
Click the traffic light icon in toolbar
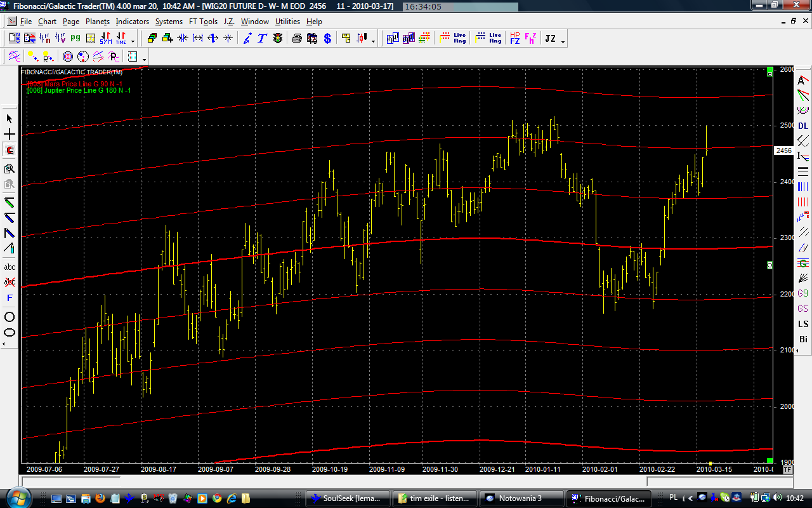tap(278, 39)
